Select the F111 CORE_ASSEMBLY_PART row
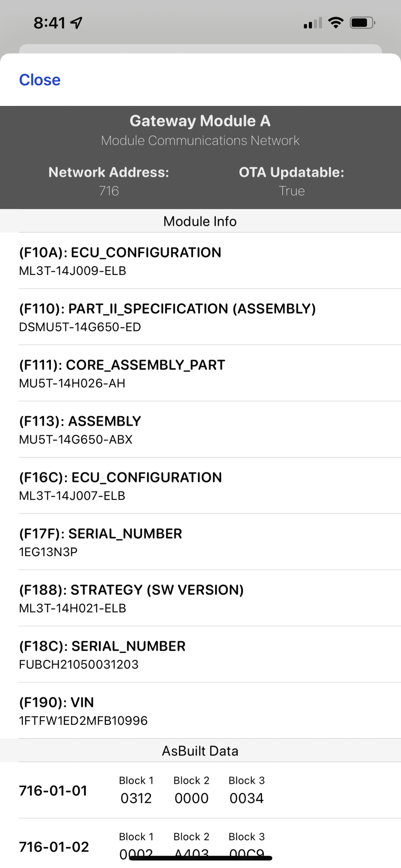 200,373
